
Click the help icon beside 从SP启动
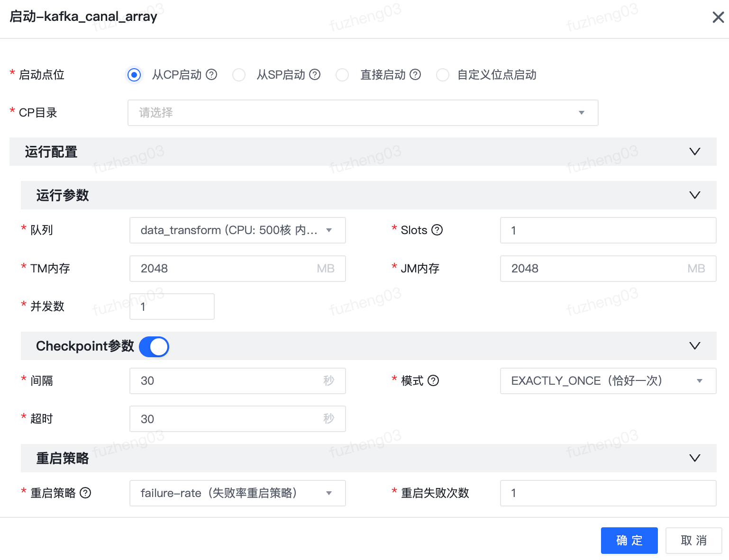(x=314, y=74)
